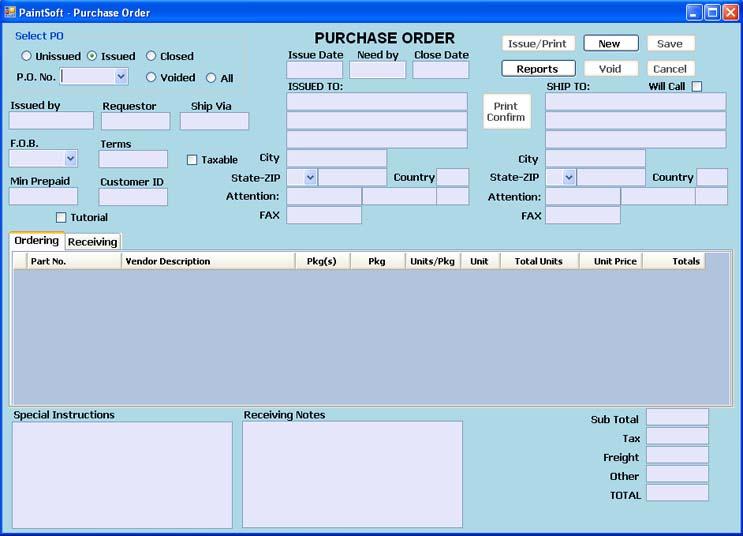Select the Issued radio button
This screenshot has height=536, width=743.
pyautogui.click(x=92, y=56)
